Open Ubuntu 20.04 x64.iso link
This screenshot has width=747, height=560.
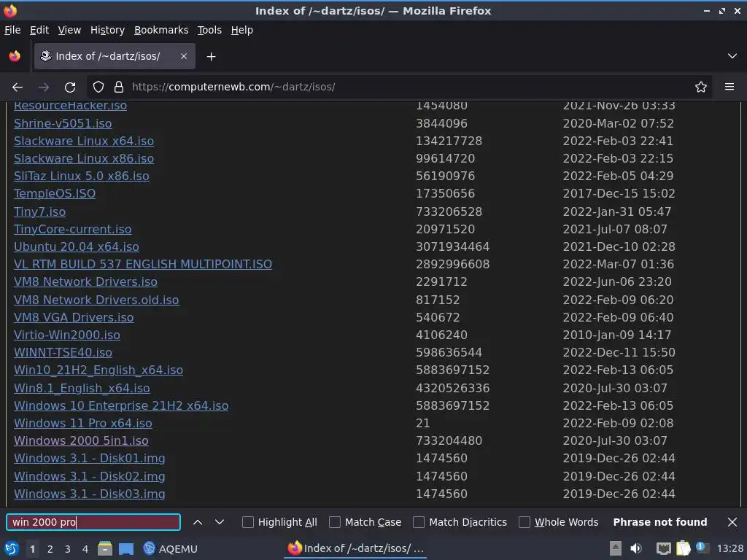click(x=76, y=247)
